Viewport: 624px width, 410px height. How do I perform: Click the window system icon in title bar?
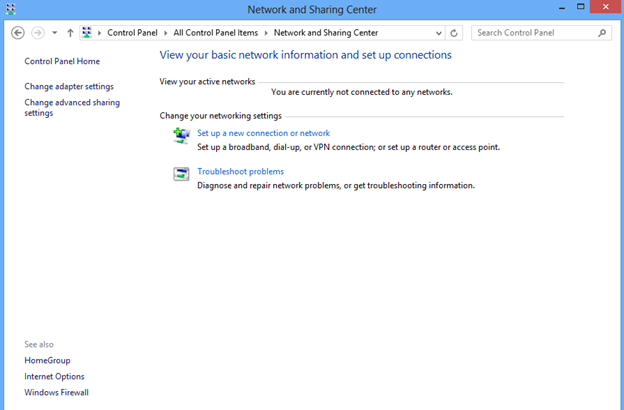(x=11, y=9)
